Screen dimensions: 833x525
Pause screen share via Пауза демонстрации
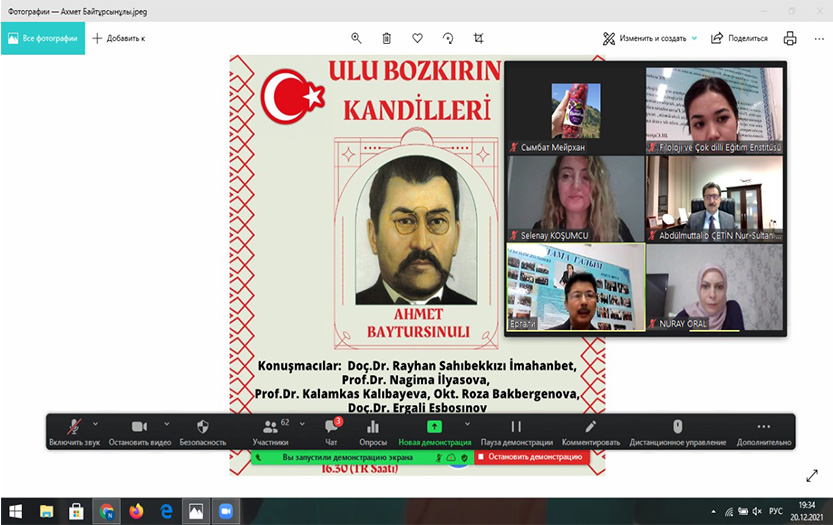coord(516,430)
